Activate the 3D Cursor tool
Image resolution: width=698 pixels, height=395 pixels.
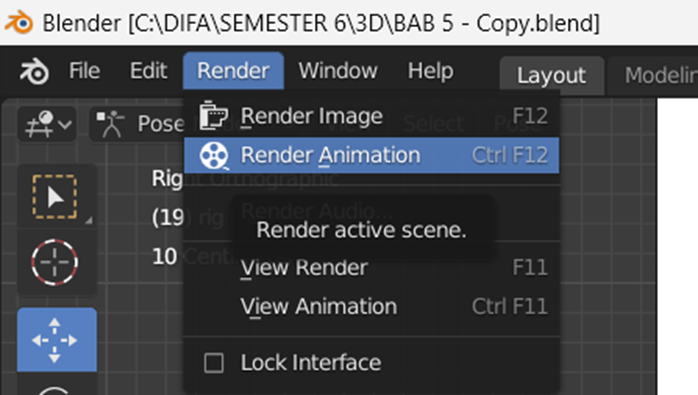pyautogui.click(x=55, y=262)
